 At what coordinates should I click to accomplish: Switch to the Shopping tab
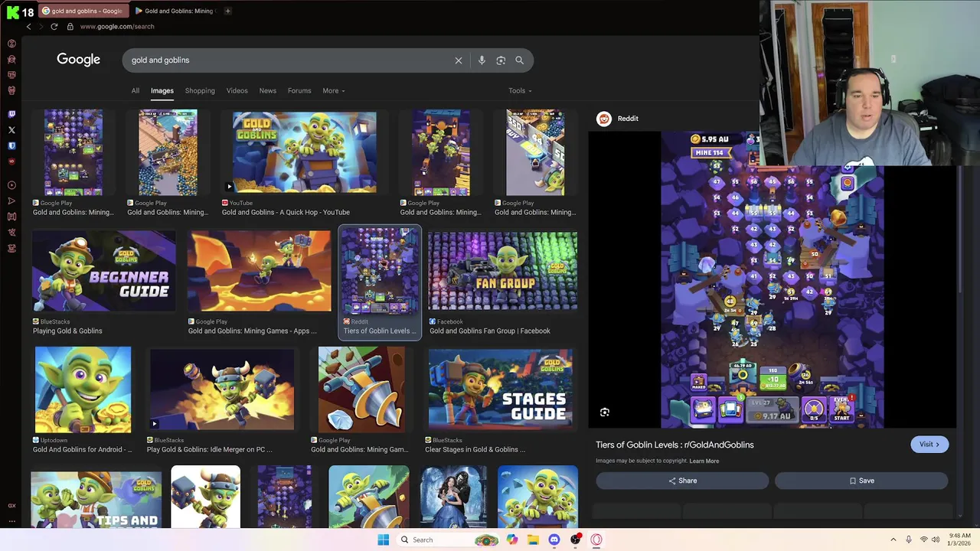200,91
